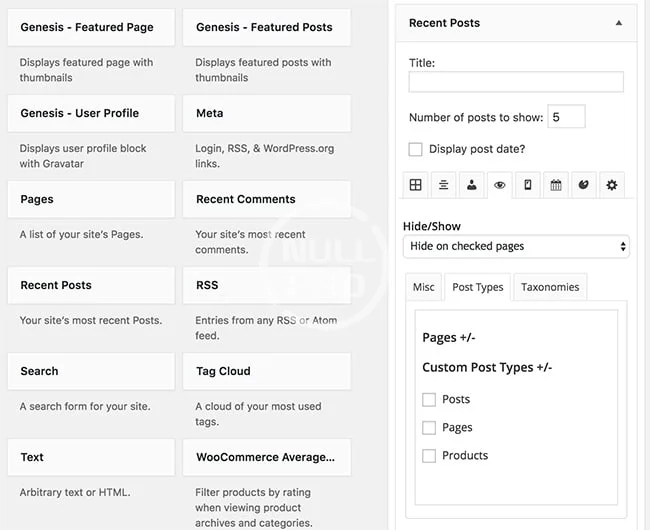Expand Custom Post Types +/- section
Viewport: 650px width, 530px height.
(x=487, y=367)
